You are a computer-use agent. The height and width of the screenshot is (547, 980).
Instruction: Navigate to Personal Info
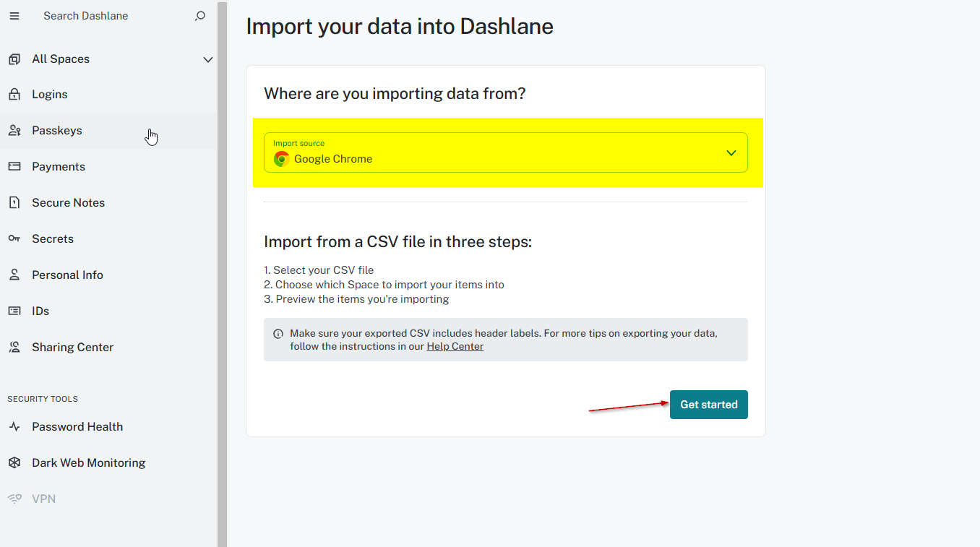point(108,275)
